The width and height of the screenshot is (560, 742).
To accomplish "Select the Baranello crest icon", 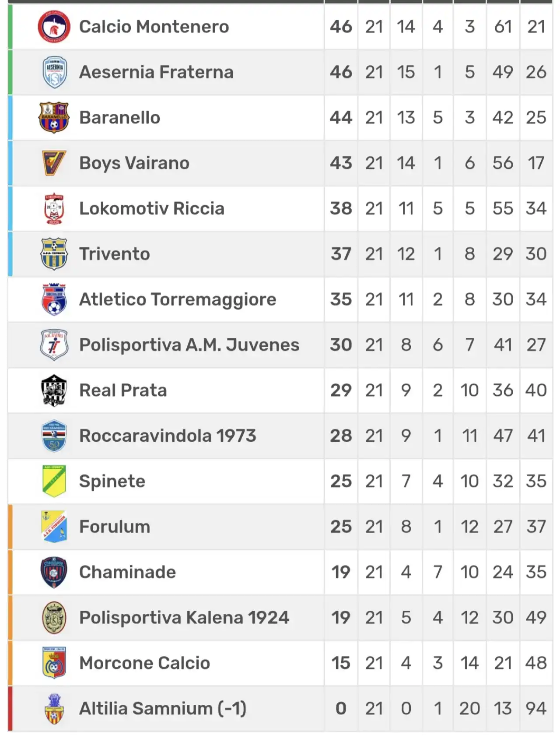I will click(54, 117).
